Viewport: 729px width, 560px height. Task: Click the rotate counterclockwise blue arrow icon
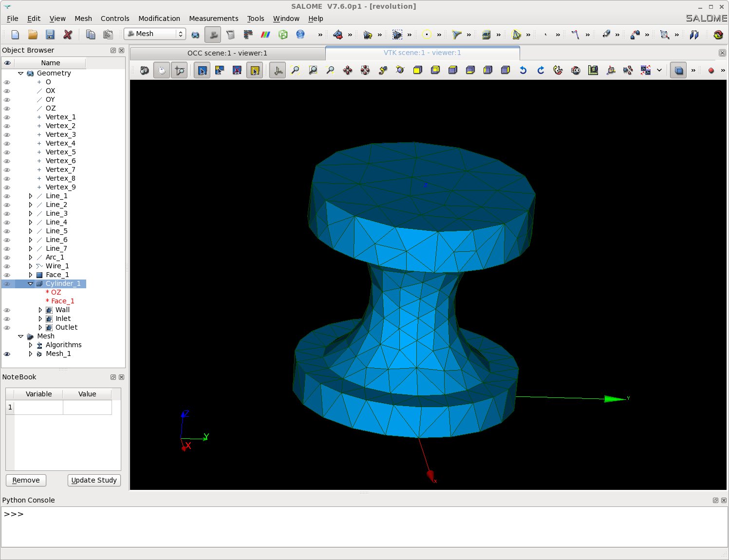(x=523, y=71)
